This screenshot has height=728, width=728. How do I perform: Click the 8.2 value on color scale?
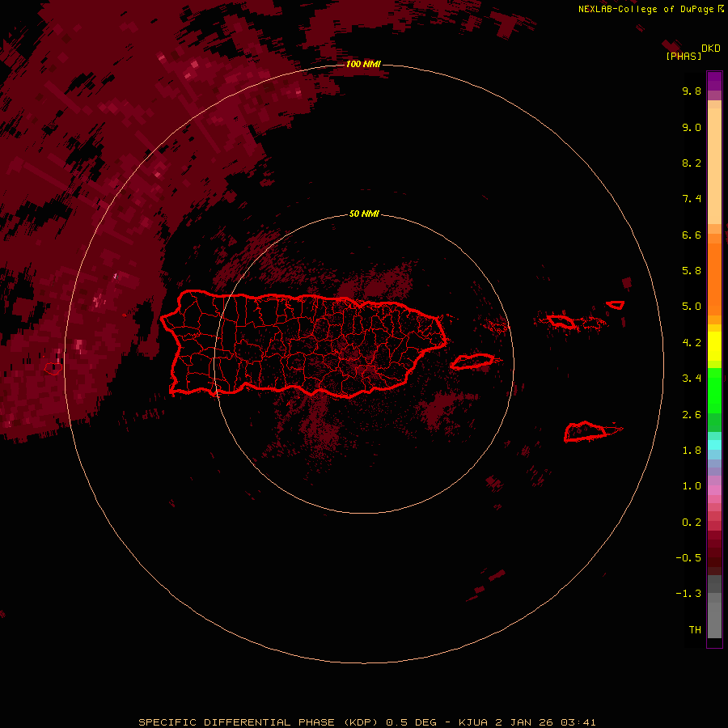tap(692, 163)
